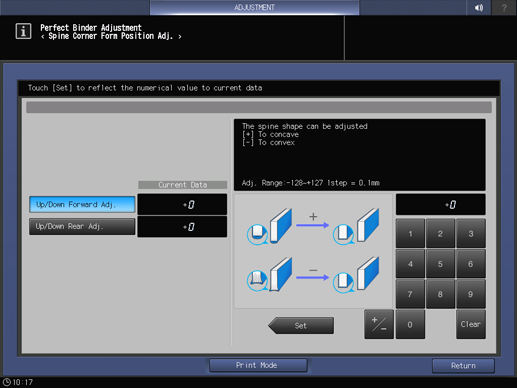Image resolution: width=517 pixels, height=388 pixels.
Task: Tap the Set arrow button
Action: click(x=301, y=325)
